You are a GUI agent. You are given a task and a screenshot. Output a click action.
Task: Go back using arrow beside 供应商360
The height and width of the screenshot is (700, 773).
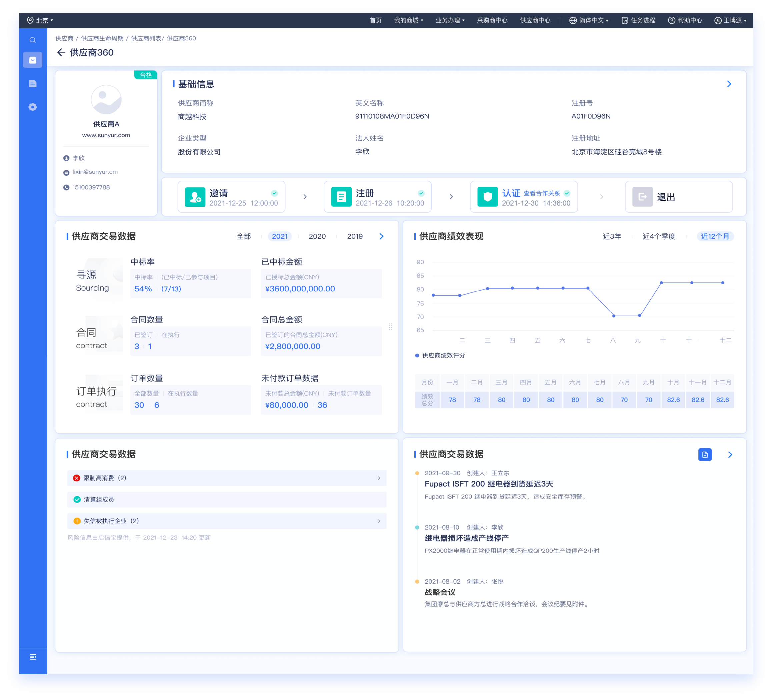tap(61, 53)
